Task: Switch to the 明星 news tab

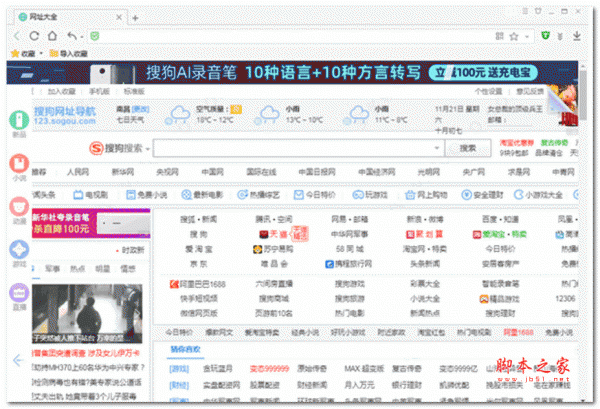Action: click(103, 269)
